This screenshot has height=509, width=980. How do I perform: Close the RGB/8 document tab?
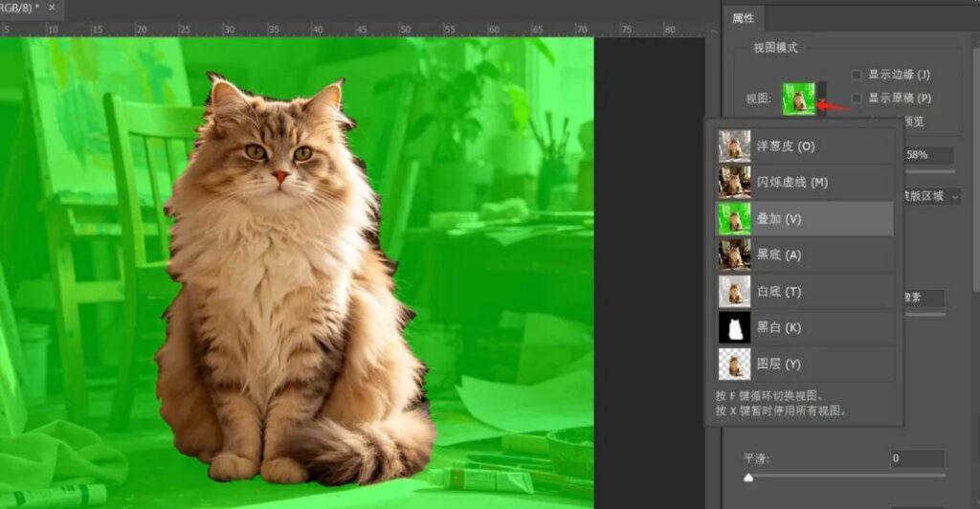pyautogui.click(x=52, y=8)
